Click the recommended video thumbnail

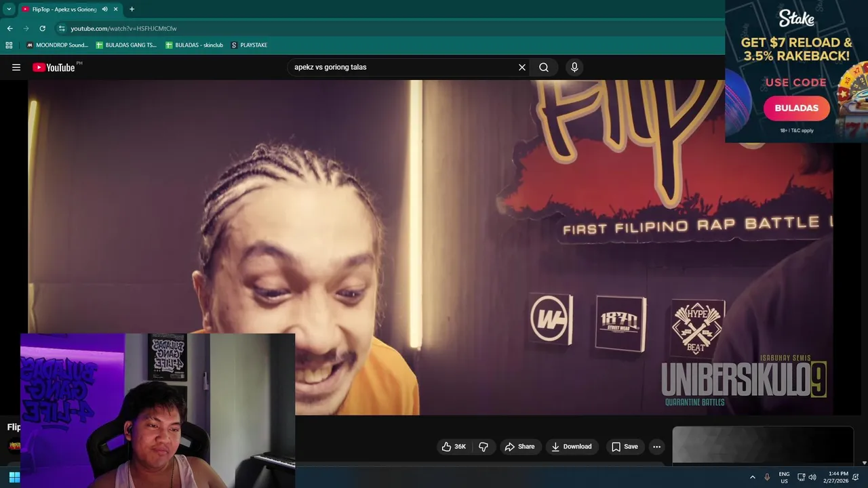click(763, 445)
